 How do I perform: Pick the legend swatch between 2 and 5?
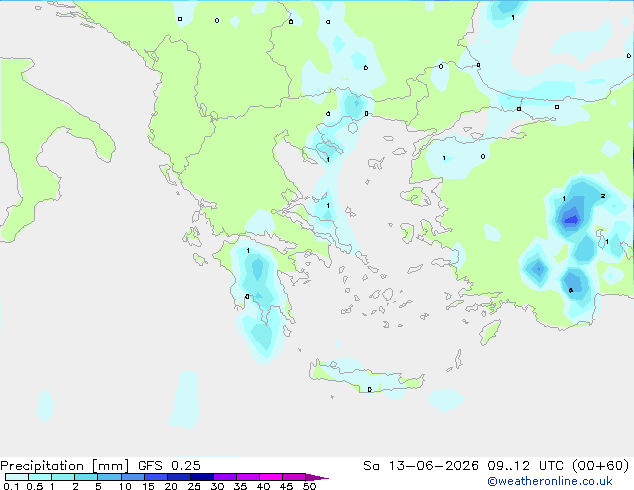click(x=86, y=477)
